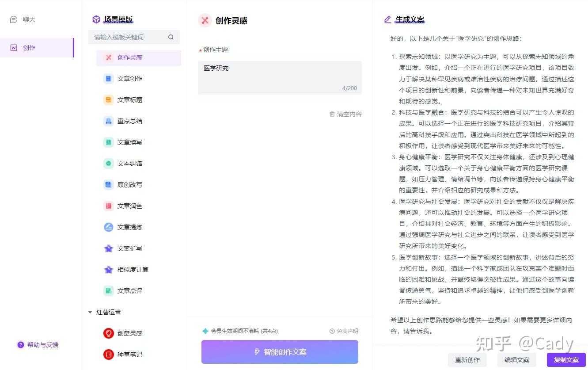This screenshot has width=588, height=370.
Task: Click the 探索未知领域 paragraph in generated text
Action: click(486, 79)
